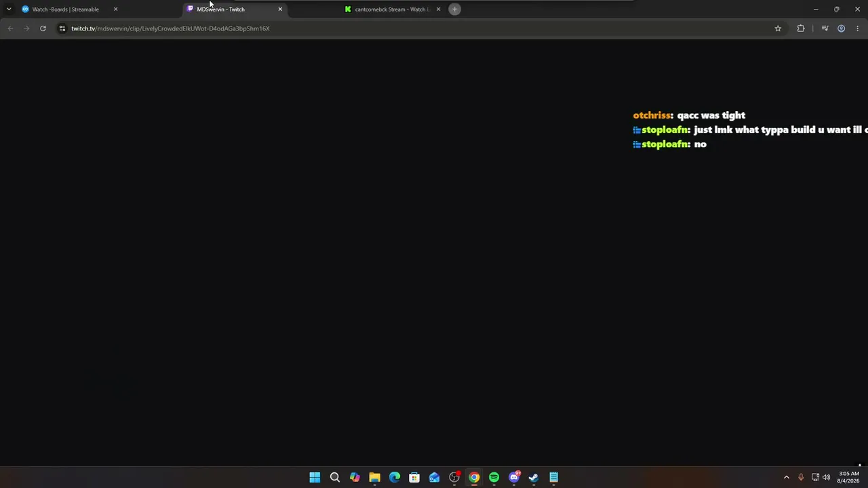Restore down the Chrome window

pyautogui.click(x=837, y=9)
